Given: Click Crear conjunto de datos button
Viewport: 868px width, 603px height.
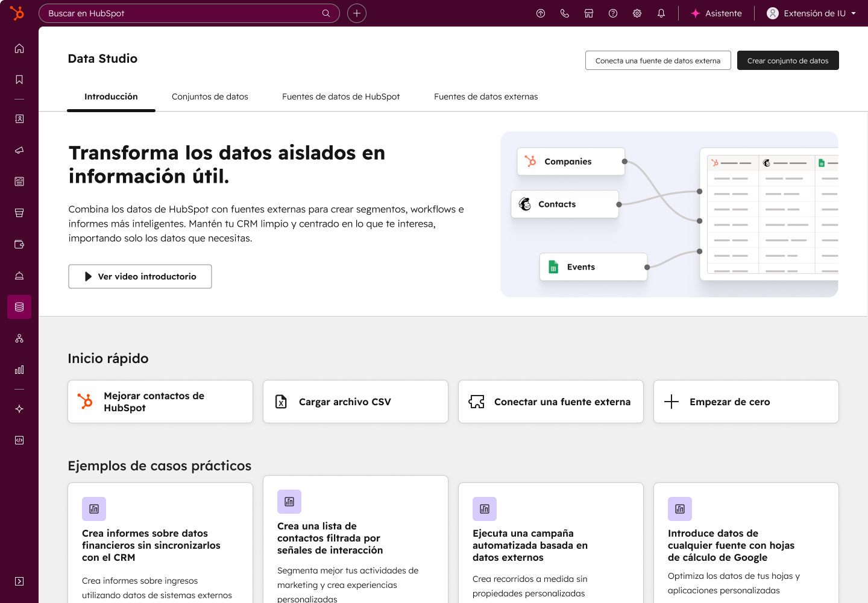Looking at the screenshot, I should (788, 60).
